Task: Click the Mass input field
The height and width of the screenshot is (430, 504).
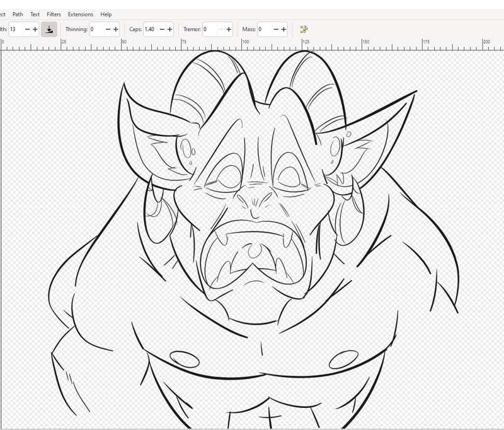Action: click(x=265, y=29)
